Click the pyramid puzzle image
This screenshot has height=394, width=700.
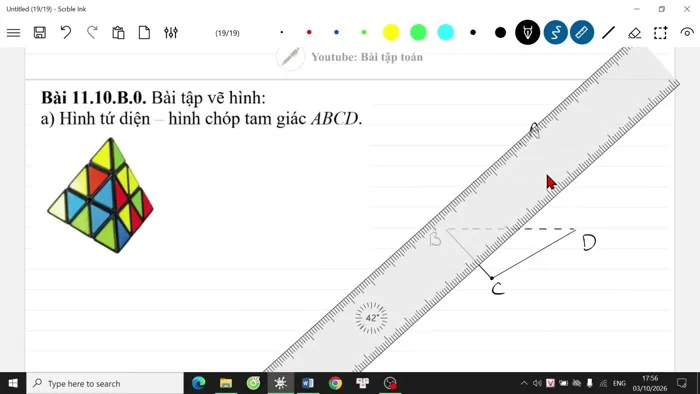click(x=100, y=195)
